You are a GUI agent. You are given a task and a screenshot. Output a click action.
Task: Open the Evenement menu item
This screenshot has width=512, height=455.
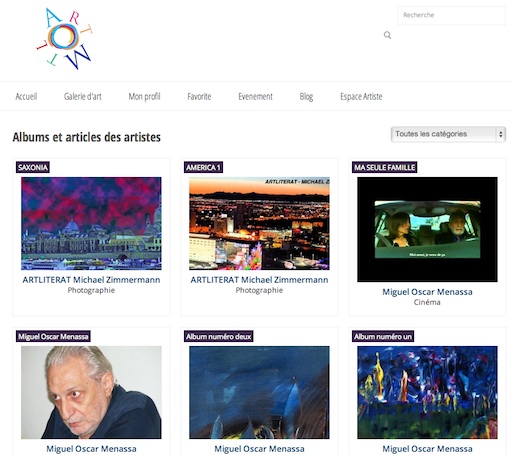click(x=255, y=97)
